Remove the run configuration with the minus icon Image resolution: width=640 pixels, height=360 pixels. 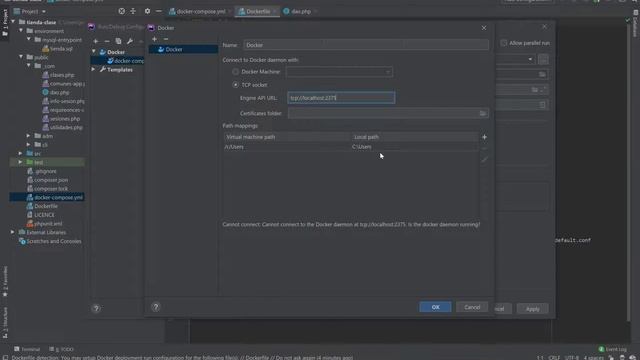107,41
